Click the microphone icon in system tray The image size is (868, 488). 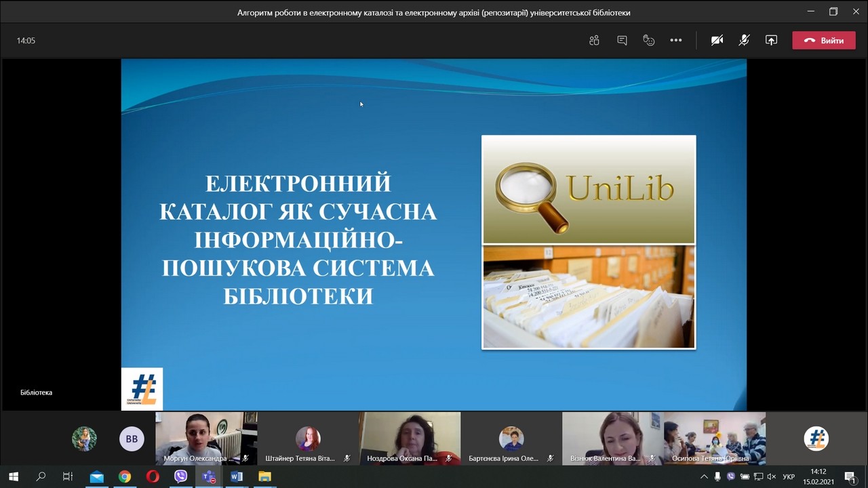pos(717,476)
